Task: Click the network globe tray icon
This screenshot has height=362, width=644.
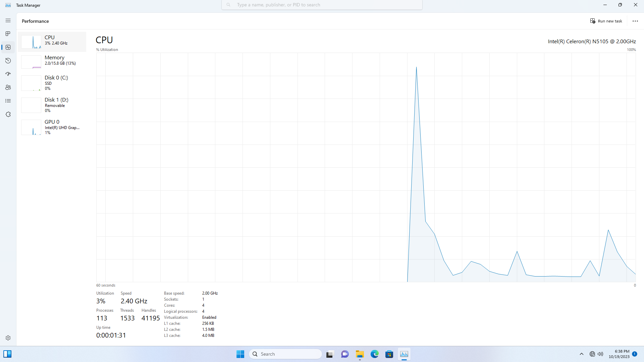Action: tap(592, 354)
